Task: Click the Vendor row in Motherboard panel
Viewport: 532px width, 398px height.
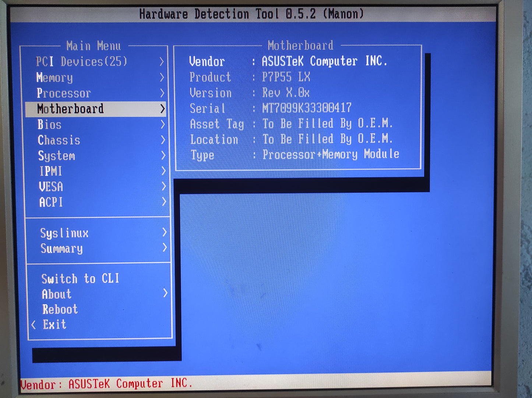Action: coord(288,61)
